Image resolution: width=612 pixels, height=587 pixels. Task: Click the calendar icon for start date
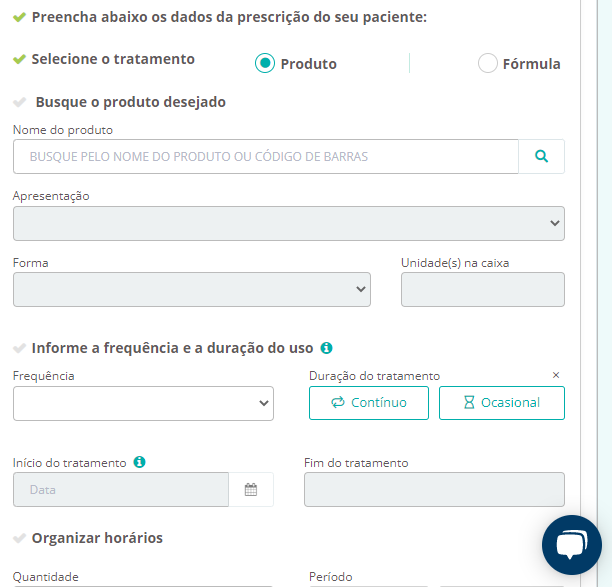coord(251,490)
